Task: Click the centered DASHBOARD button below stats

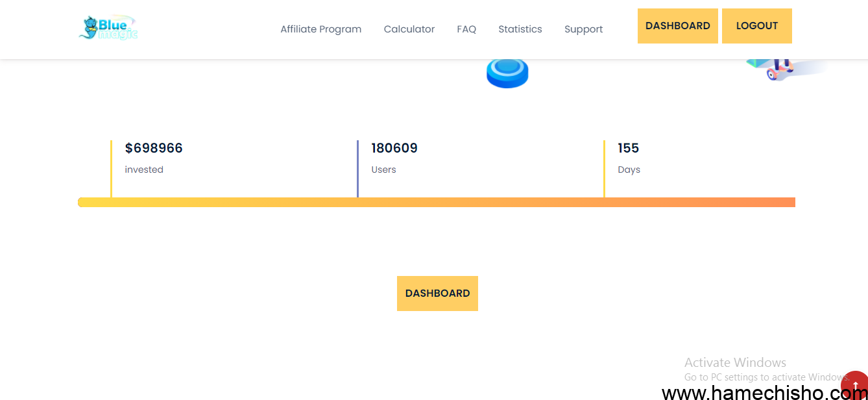Action: pos(437,294)
